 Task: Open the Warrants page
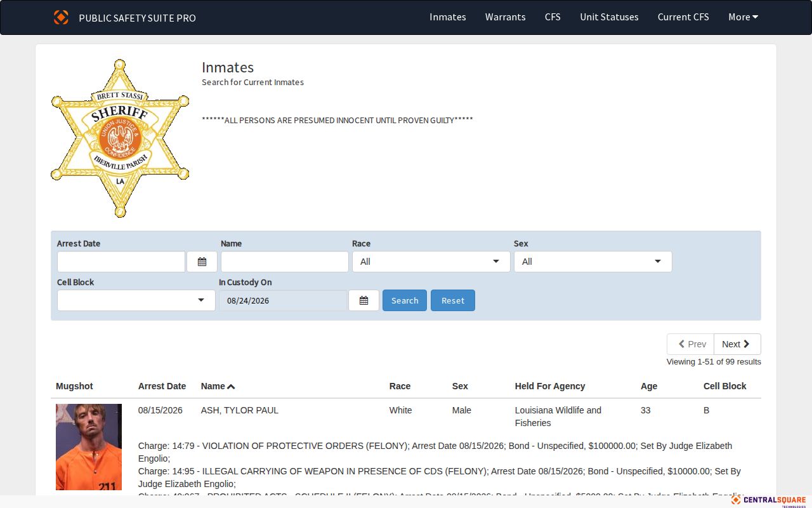[x=506, y=17]
